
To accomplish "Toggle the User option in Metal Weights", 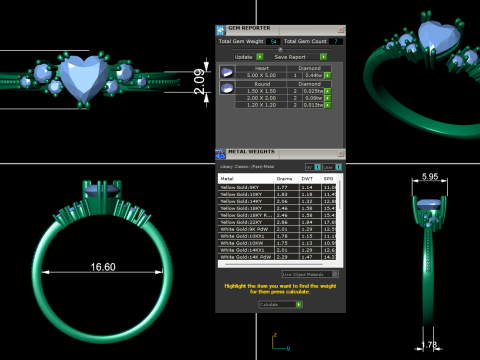I will point(332,167).
